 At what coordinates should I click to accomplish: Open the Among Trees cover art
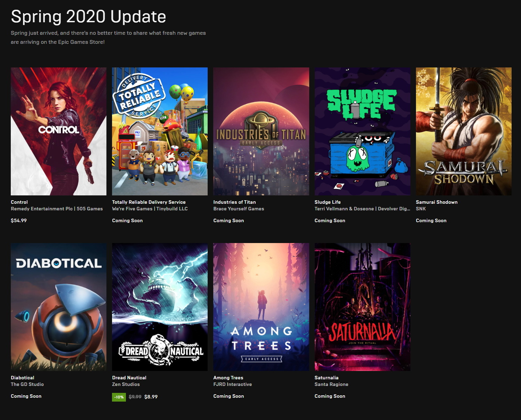point(261,307)
